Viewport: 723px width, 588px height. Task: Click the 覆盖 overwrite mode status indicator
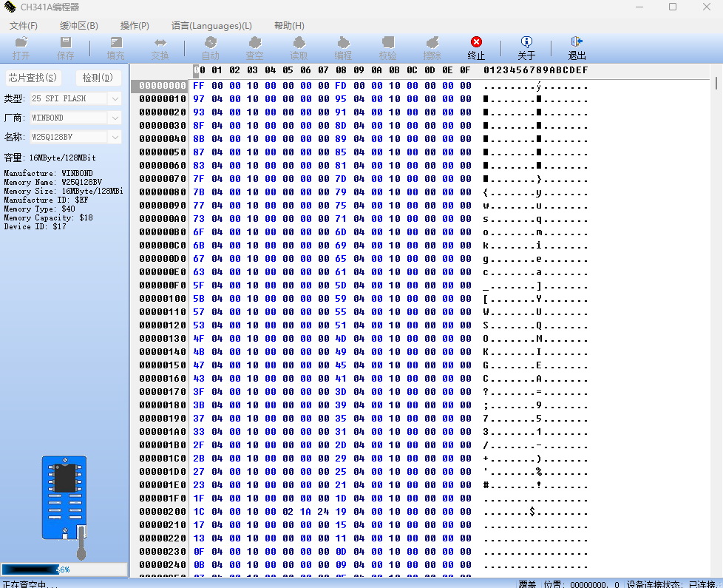(x=527, y=584)
